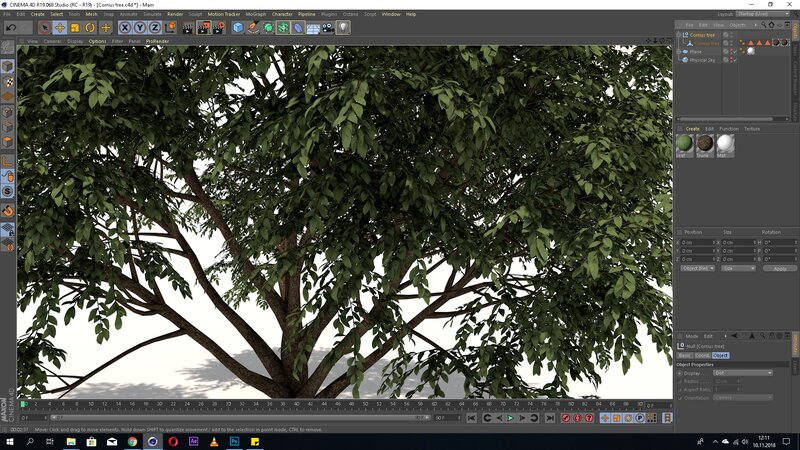Click the Undo arrow icon

click(10, 28)
